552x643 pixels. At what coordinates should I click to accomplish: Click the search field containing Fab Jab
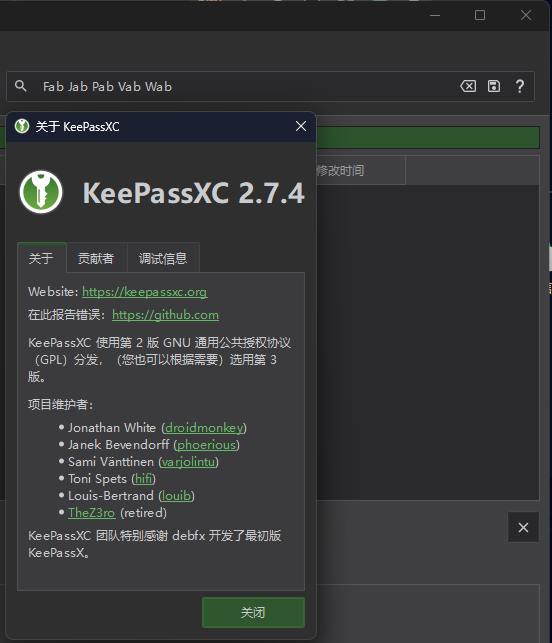(x=270, y=87)
